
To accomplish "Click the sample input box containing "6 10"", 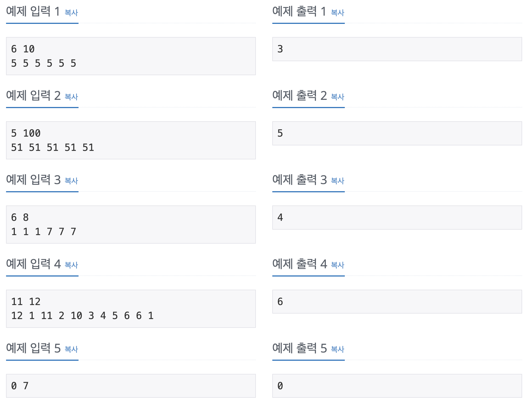I will 131,56.
